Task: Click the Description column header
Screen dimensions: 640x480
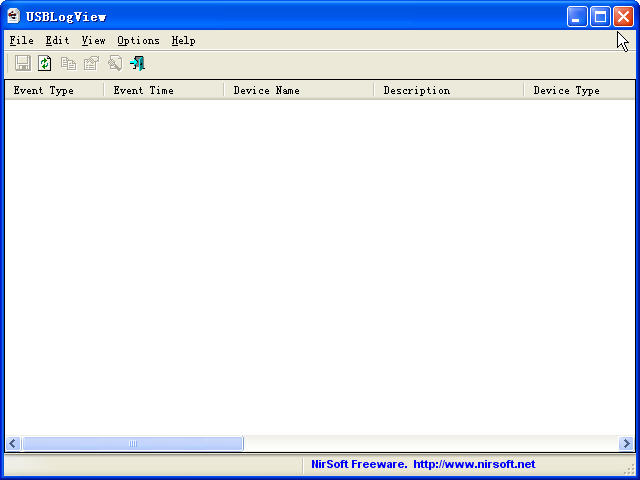Action: [x=448, y=90]
